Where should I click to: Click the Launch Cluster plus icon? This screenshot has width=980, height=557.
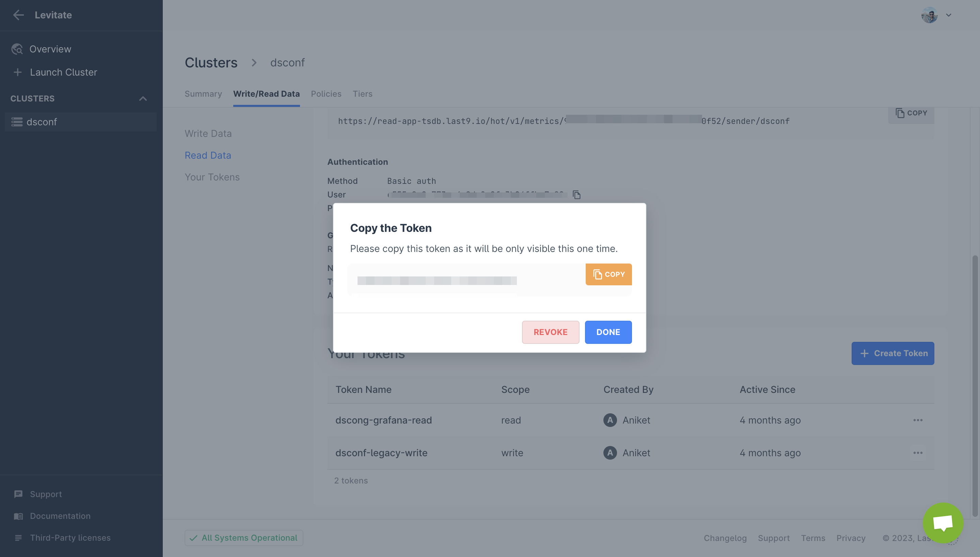point(18,72)
